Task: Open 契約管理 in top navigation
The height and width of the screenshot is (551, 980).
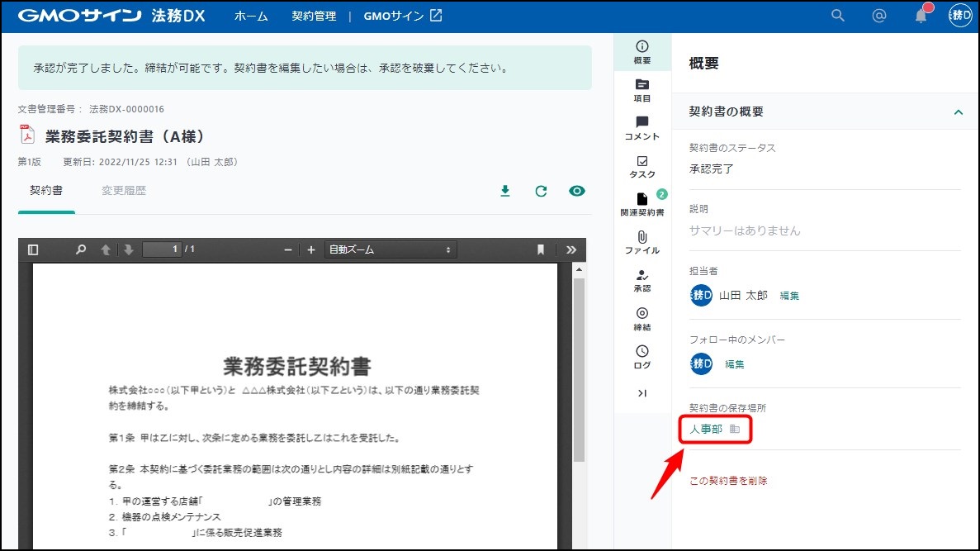Action: click(314, 16)
